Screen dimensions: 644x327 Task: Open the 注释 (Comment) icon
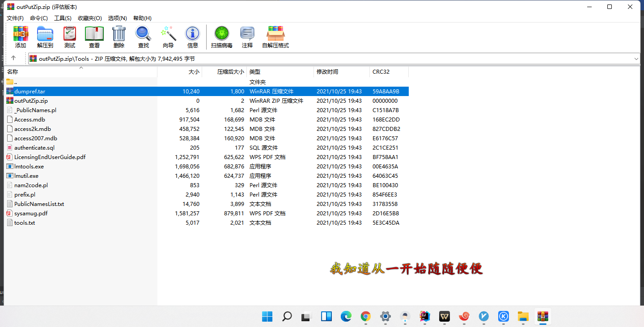[x=247, y=37]
